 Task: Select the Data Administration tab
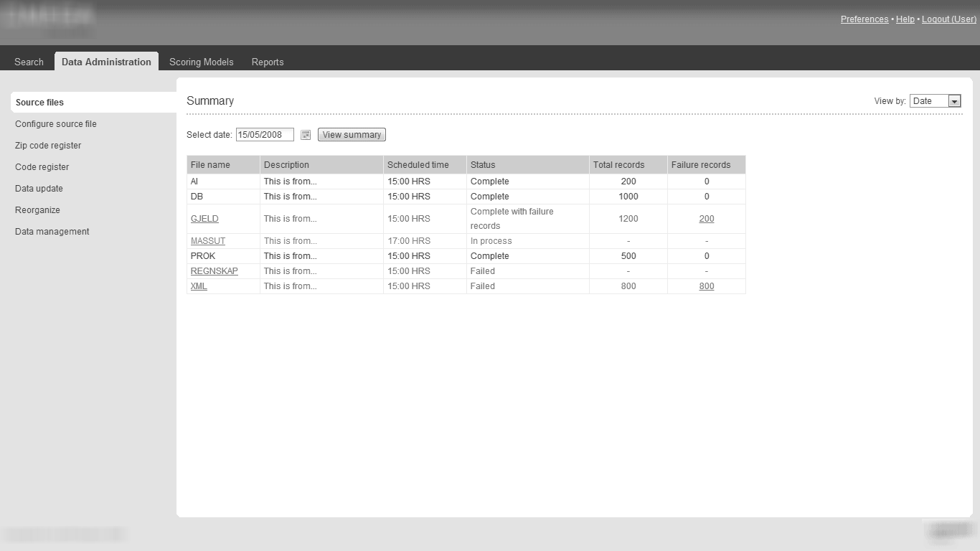click(106, 62)
